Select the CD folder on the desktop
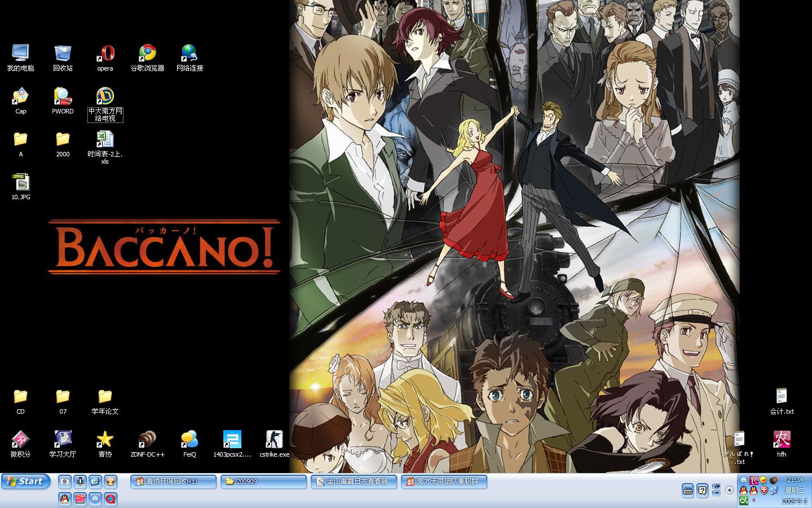812x508 pixels. [20, 401]
